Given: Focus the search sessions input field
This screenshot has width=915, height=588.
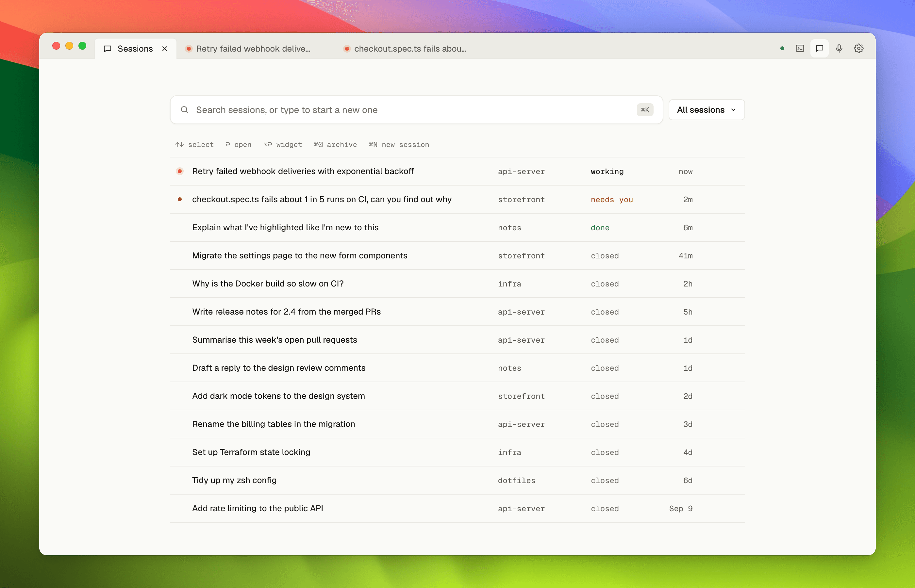Looking at the screenshot, I should point(416,110).
